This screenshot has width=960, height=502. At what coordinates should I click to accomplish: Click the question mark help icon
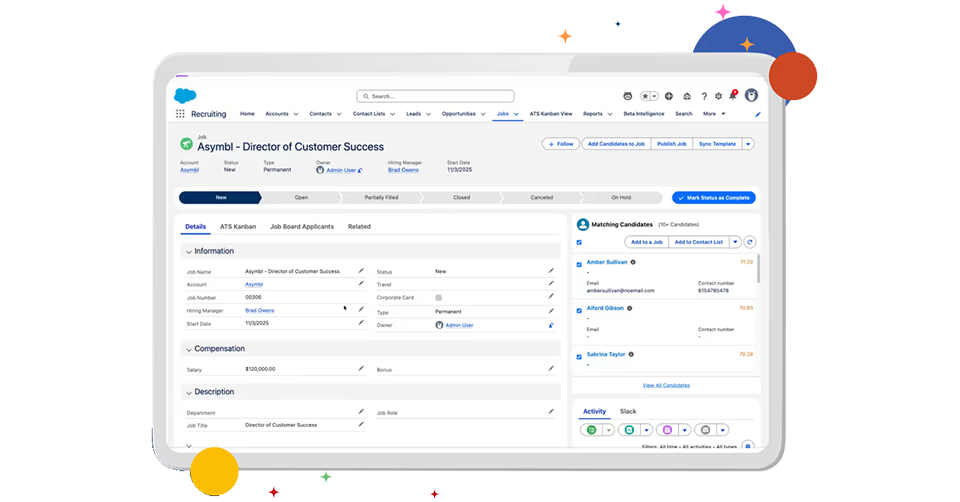click(704, 96)
